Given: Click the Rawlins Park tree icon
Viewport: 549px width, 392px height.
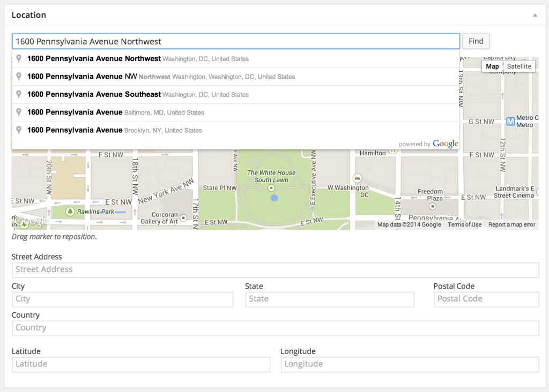Looking at the screenshot, I should pos(70,212).
